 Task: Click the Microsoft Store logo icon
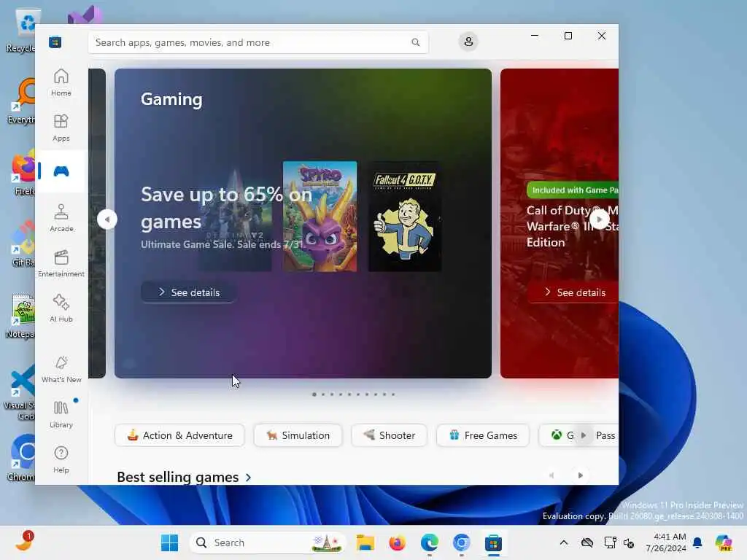(x=55, y=42)
